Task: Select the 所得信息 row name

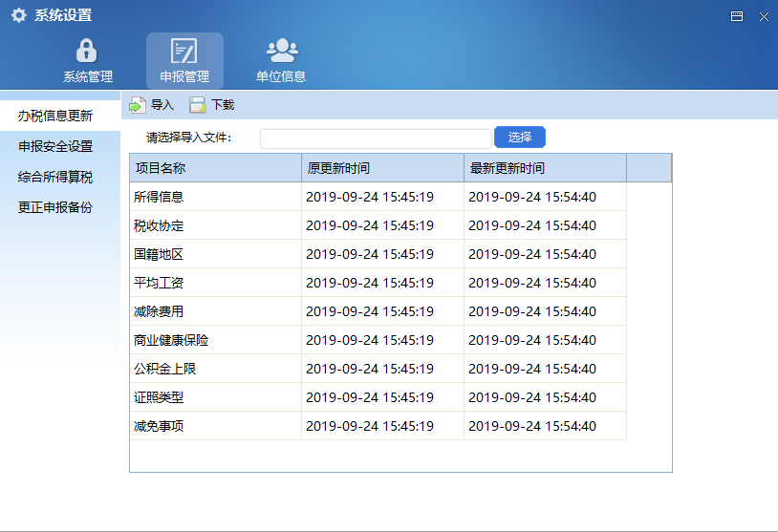Action: (159, 198)
